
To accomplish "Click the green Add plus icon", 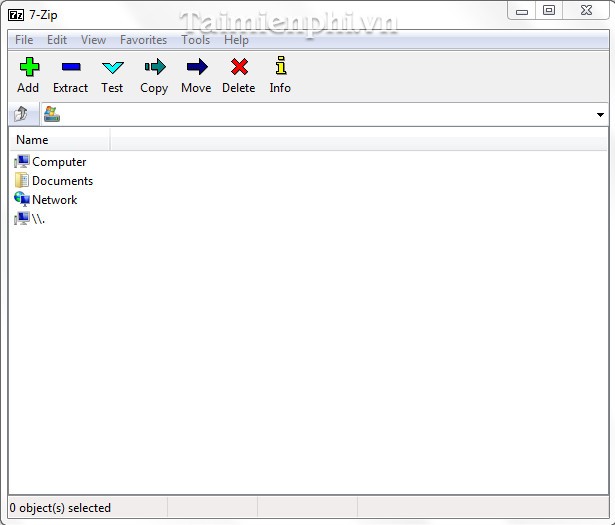I will click(29, 67).
